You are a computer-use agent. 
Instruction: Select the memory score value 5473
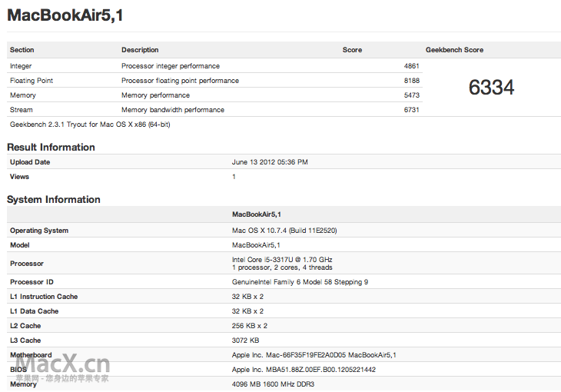[411, 95]
